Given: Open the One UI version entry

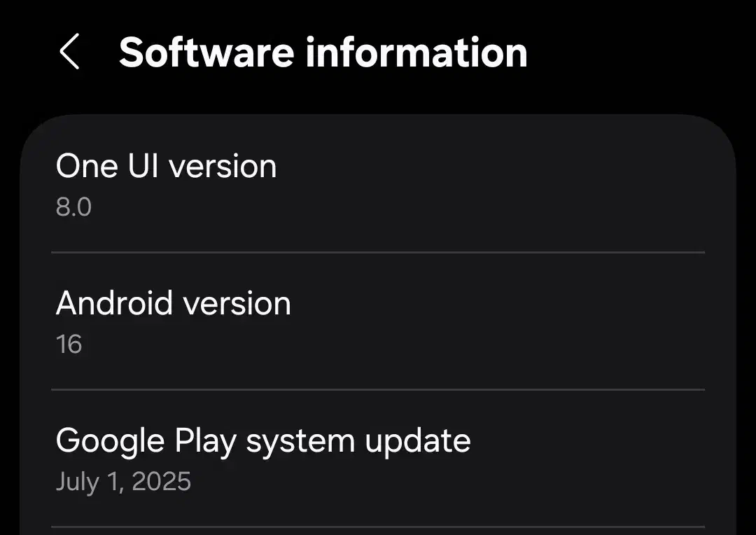Looking at the screenshot, I should pyautogui.click(x=166, y=167).
